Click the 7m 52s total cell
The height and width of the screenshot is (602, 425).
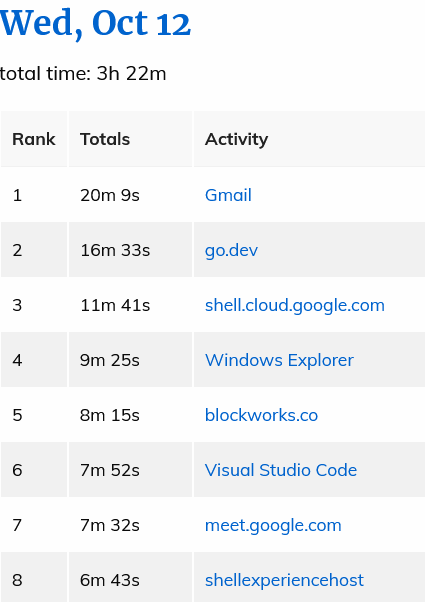point(131,470)
